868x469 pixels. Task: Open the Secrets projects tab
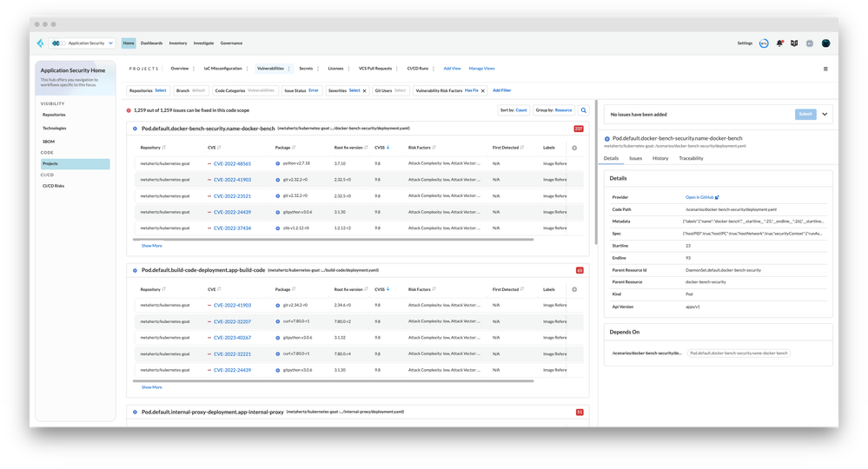click(x=306, y=68)
